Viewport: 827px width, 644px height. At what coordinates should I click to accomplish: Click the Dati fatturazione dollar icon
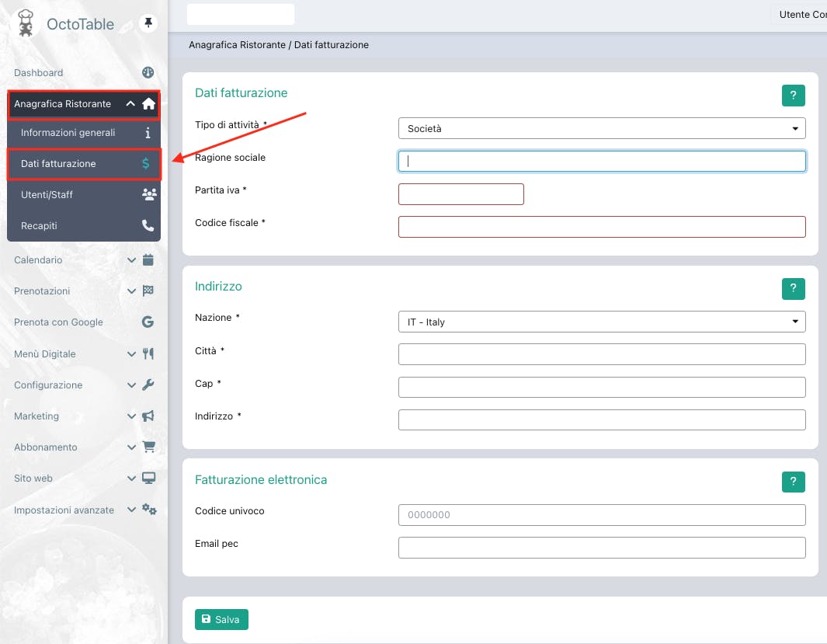tap(146, 163)
